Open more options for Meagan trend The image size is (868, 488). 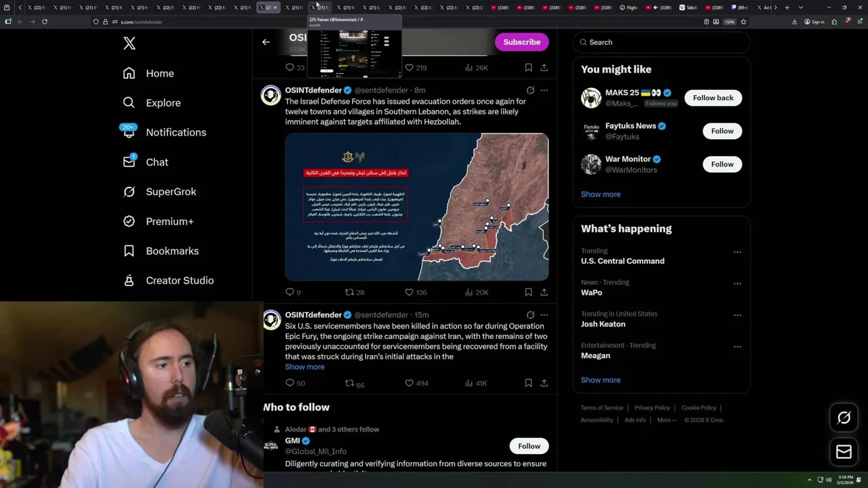pos(737,346)
